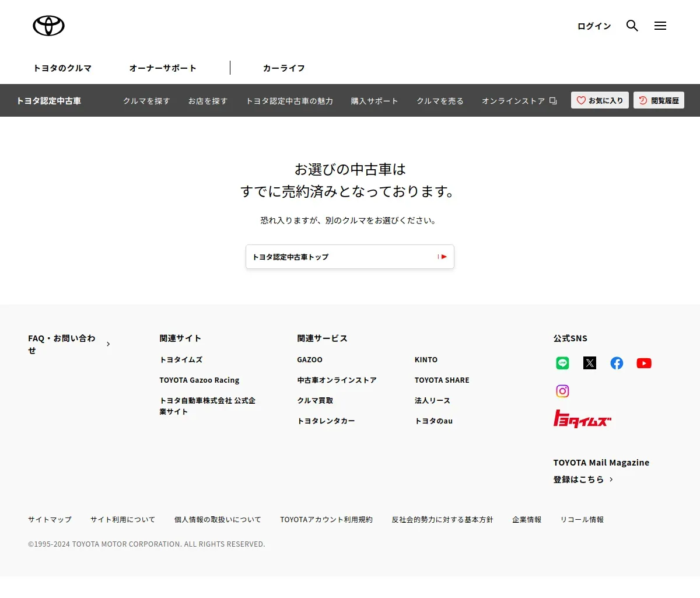Open トヨタレンタカー link
700x598 pixels.
click(x=326, y=421)
